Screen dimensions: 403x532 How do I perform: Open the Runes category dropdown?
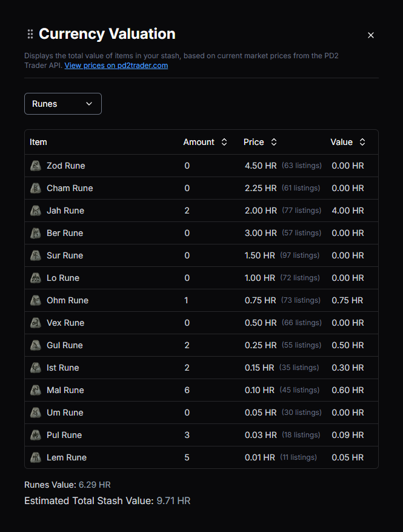[63, 104]
